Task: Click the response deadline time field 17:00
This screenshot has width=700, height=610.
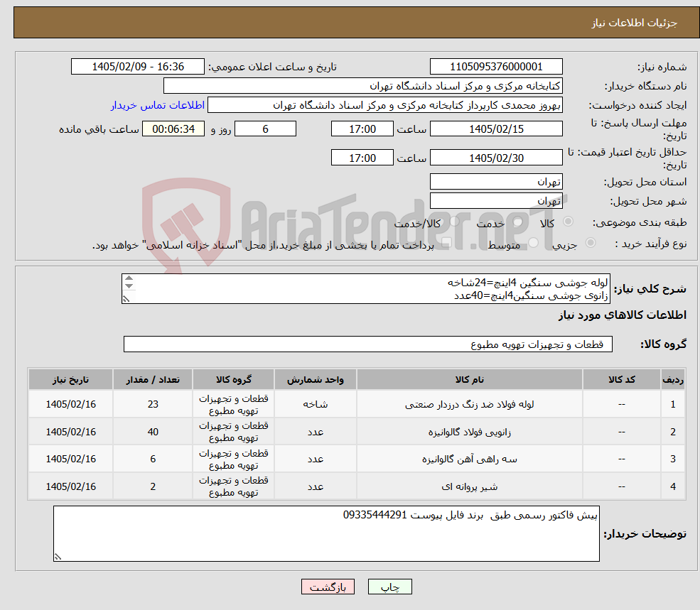Action: [x=362, y=129]
